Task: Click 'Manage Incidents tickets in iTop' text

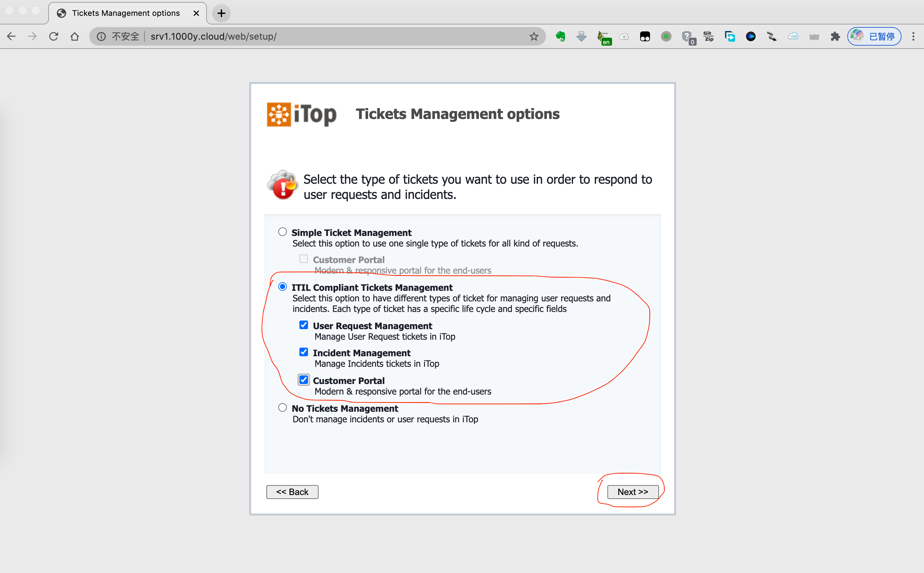Action: tap(377, 363)
